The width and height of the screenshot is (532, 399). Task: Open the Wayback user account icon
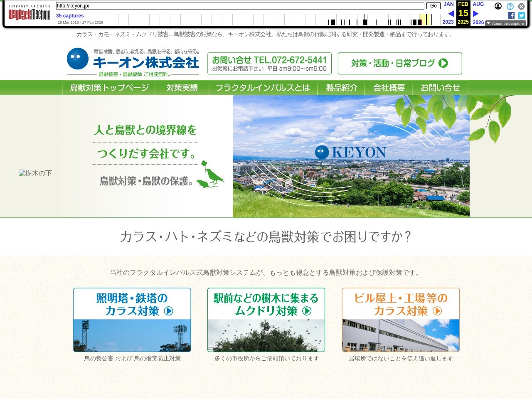pyautogui.click(x=498, y=6)
